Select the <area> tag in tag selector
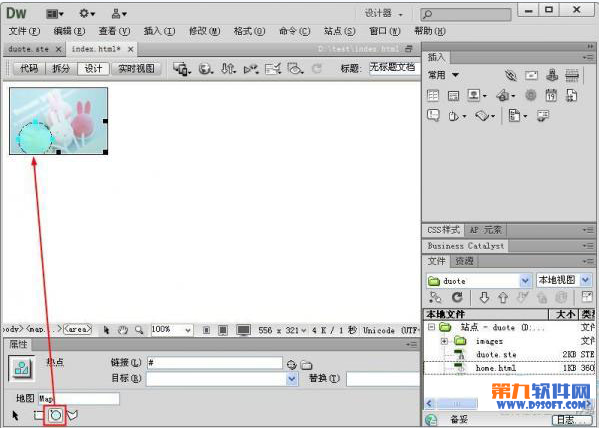This screenshot has width=599, height=428. (78, 329)
